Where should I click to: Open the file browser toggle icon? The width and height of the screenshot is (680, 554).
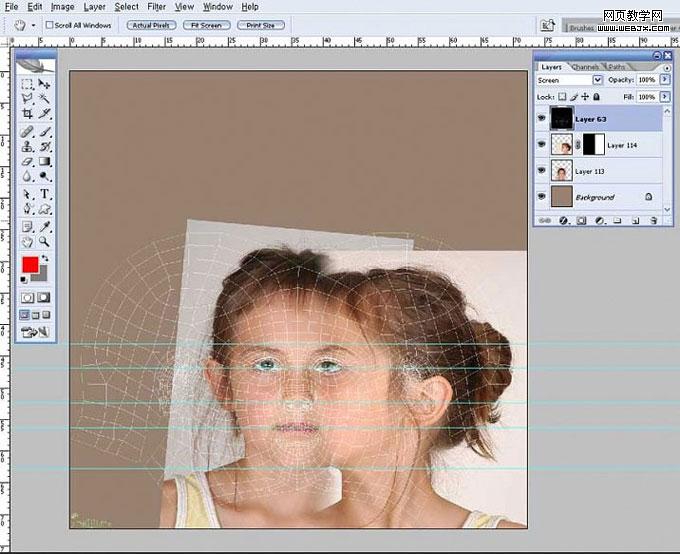point(547,25)
